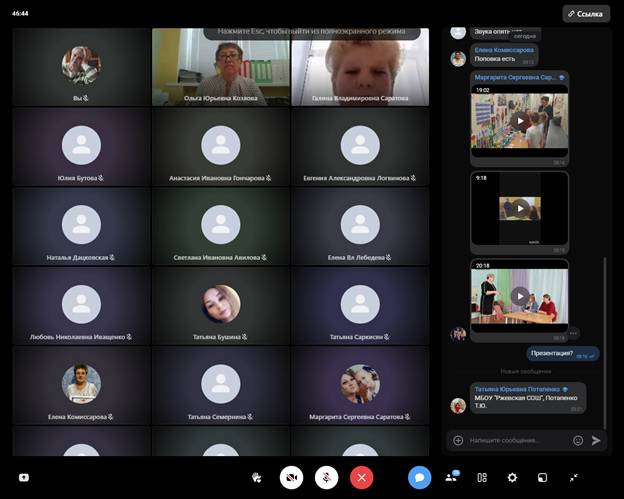Open three-dots menu on 20:18 video

click(x=573, y=332)
